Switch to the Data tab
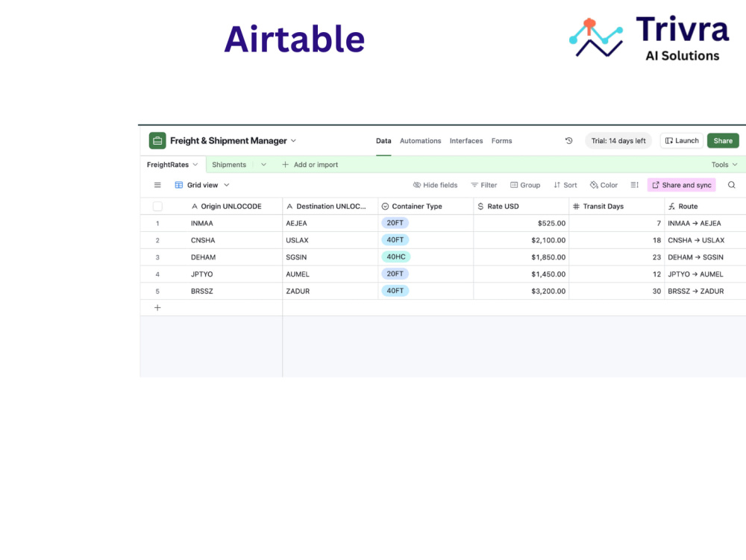 [383, 141]
